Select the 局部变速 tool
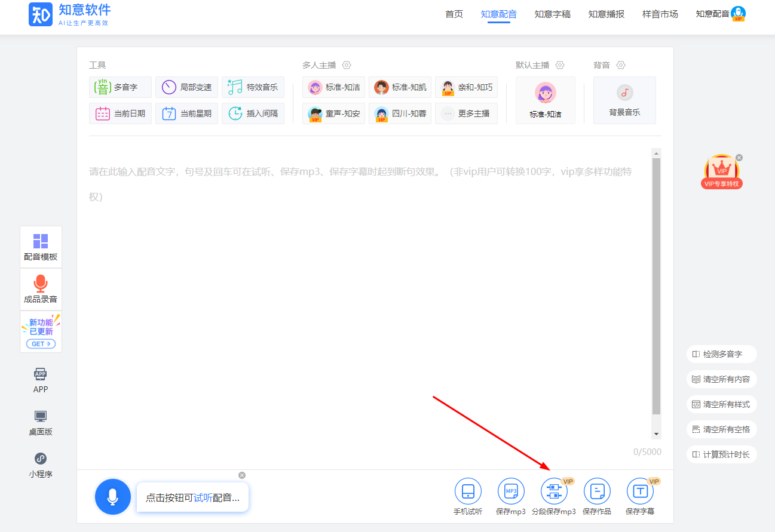The image size is (775, 532). point(186,87)
